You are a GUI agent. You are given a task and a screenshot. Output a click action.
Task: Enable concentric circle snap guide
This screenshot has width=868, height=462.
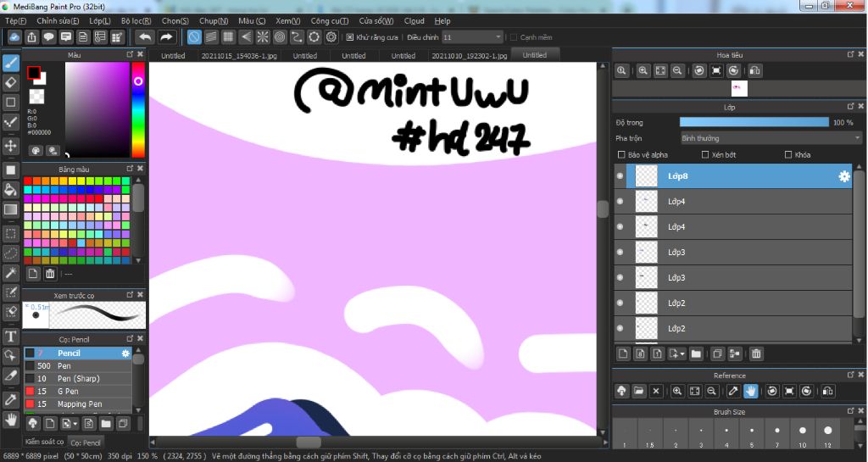pyautogui.click(x=280, y=37)
